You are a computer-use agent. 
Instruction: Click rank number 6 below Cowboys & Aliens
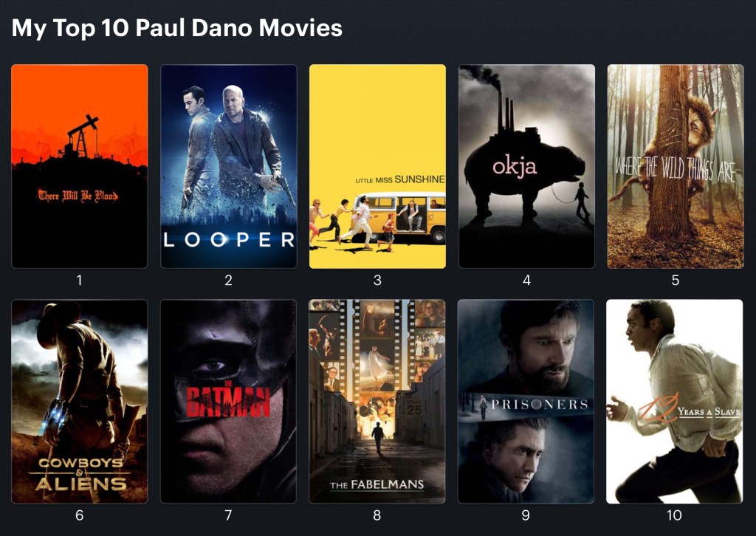[80, 515]
